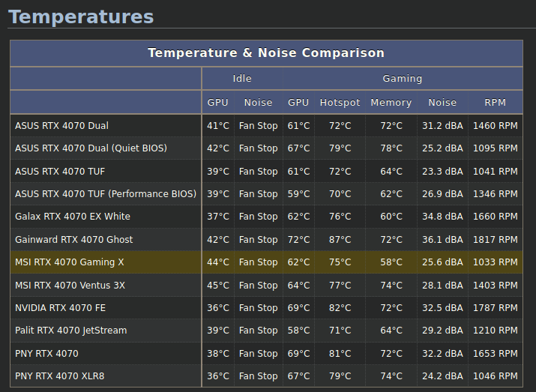Select the MSI RTX 4070 Ventus 3X name
Viewport: 536px width, 392px height.
point(70,285)
